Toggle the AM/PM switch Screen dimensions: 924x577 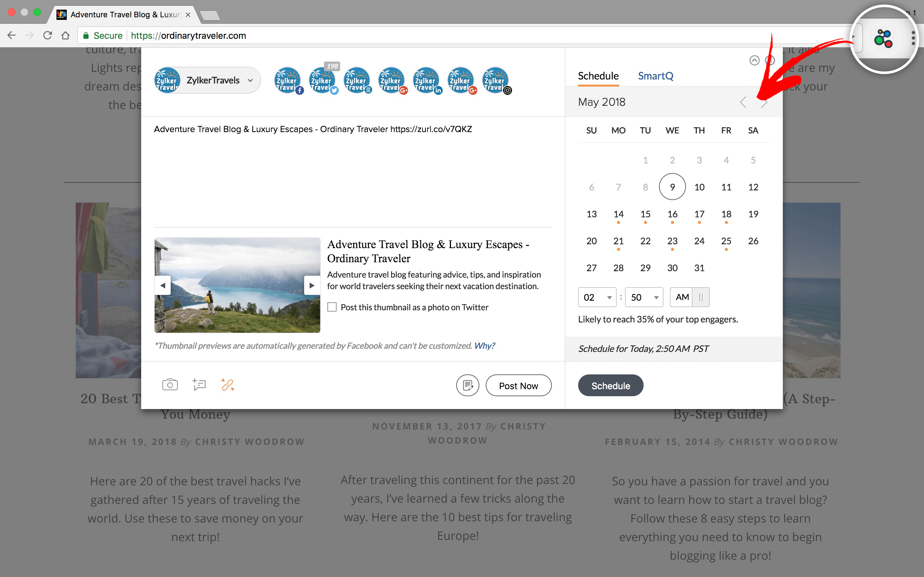tap(689, 297)
